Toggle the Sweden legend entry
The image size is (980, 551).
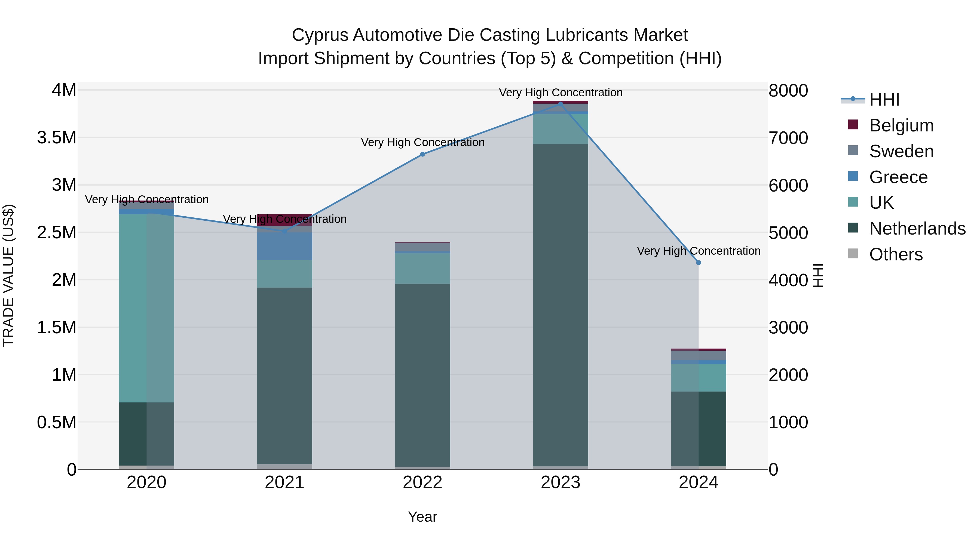pyautogui.click(x=891, y=151)
